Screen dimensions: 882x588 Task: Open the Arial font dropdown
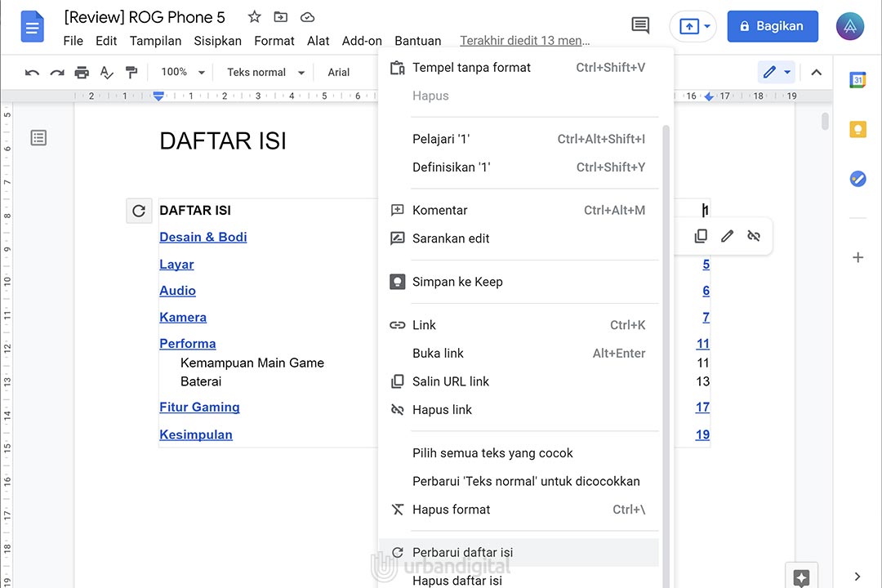tap(339, 72)
